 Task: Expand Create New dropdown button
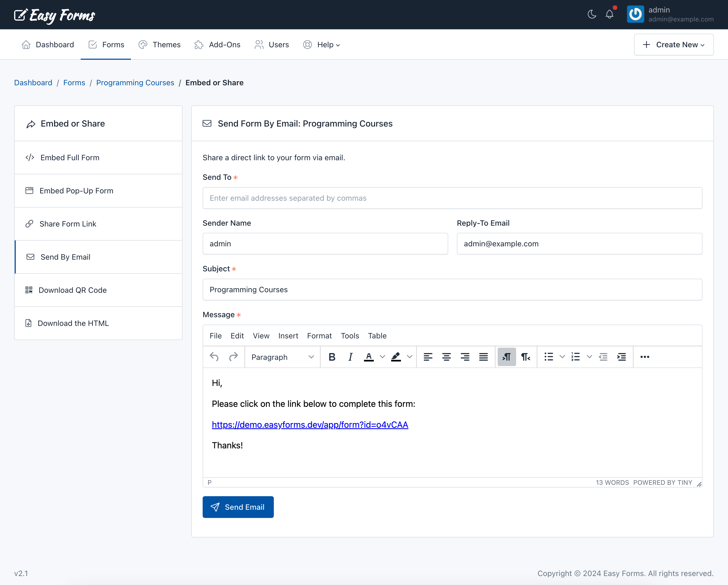(x=674, y=45)
